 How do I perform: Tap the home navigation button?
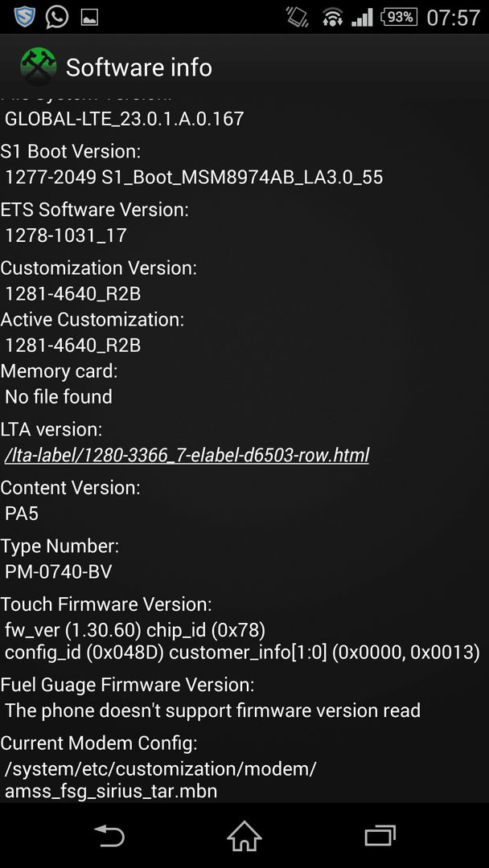[244, 835]
